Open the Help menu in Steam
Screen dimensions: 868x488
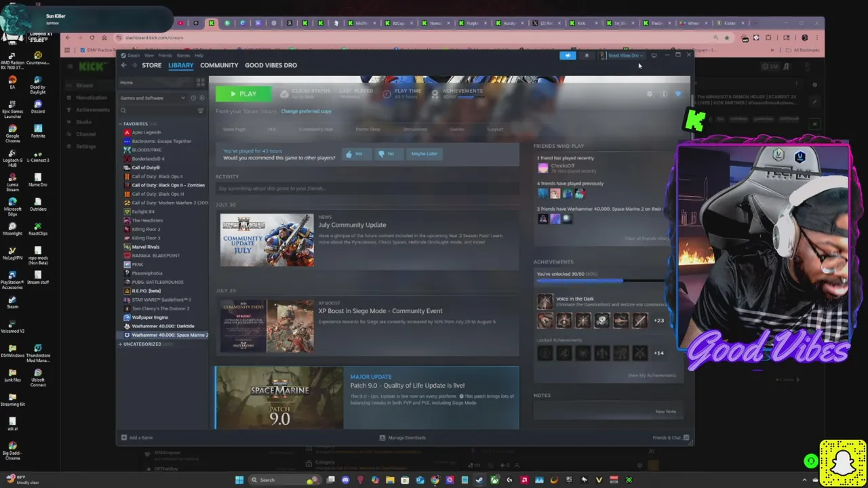coord(199,56)
